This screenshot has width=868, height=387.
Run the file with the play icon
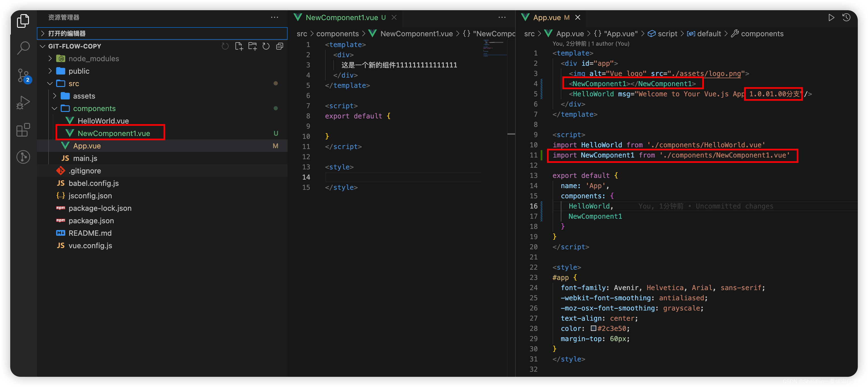click(831, 18)
